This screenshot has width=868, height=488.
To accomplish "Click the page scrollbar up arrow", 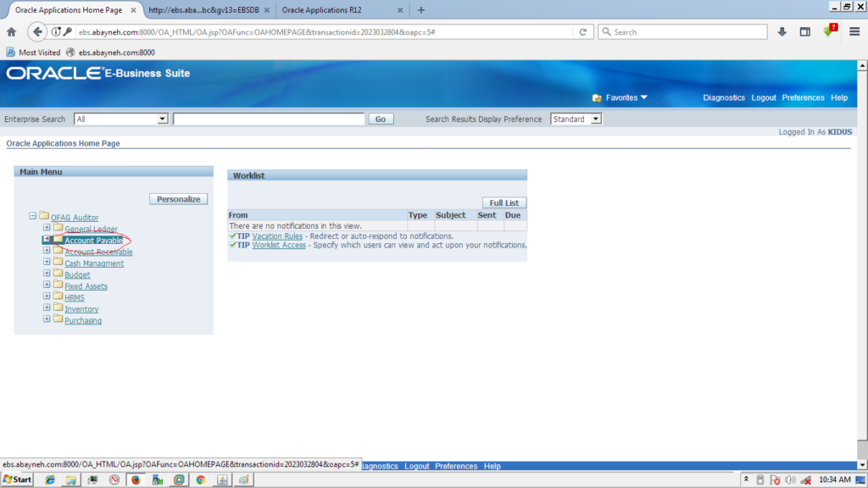I will coord(862,65).
